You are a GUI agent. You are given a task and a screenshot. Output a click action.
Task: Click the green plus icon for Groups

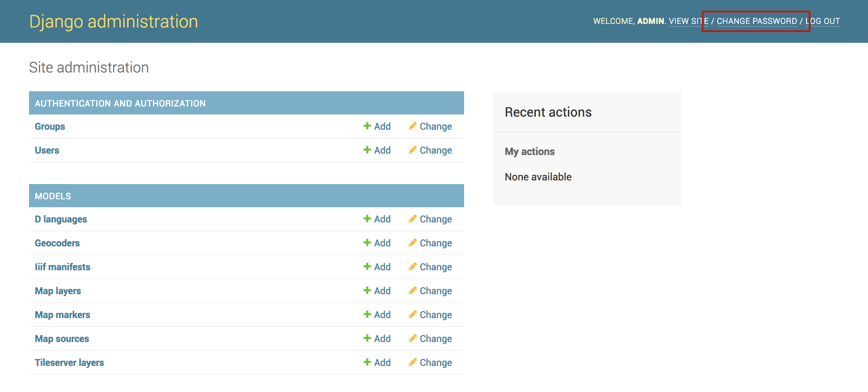[x=367, y=126]
